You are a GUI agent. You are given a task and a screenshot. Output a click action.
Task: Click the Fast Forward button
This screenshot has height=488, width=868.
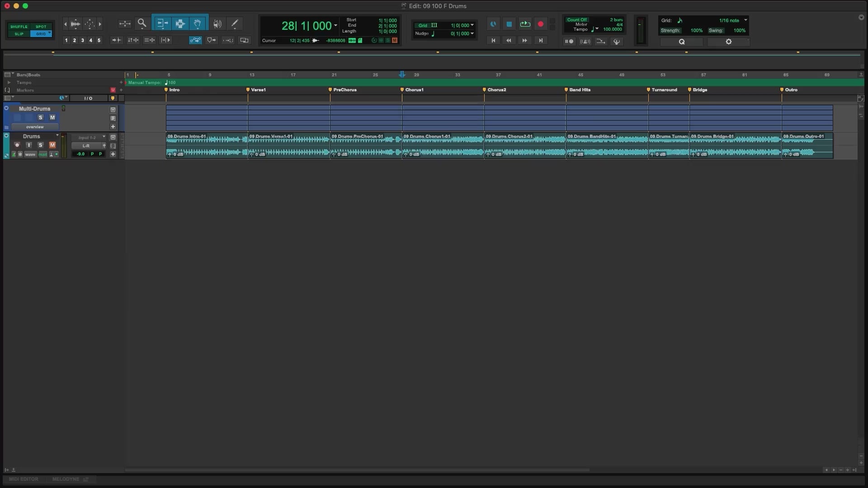click(x=525, y=41)
